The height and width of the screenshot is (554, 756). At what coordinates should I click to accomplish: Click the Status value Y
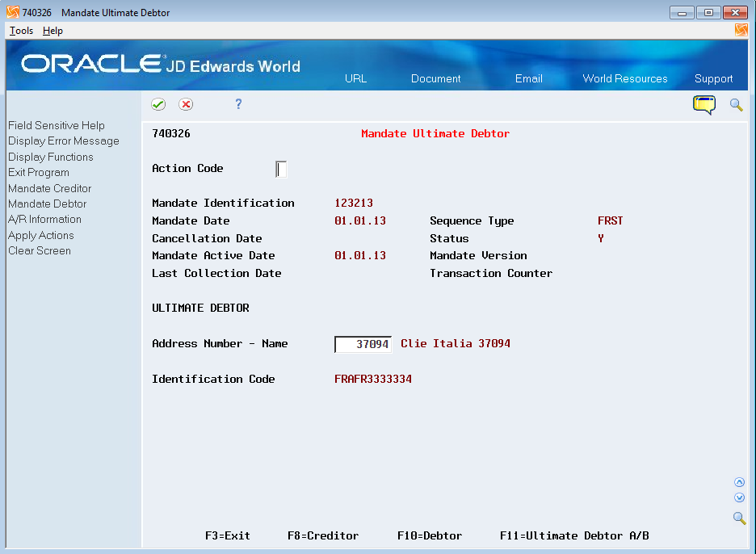(x=601, y=238)
